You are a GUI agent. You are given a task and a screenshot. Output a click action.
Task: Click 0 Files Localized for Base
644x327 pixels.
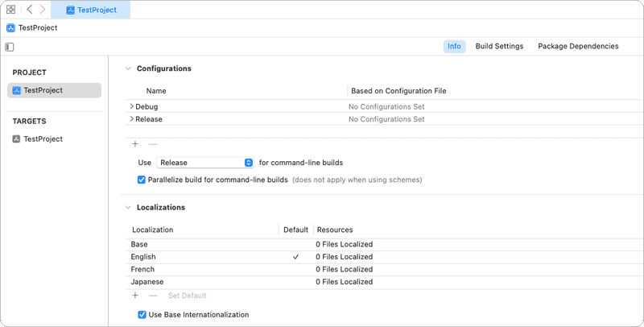tap(345, 244)
